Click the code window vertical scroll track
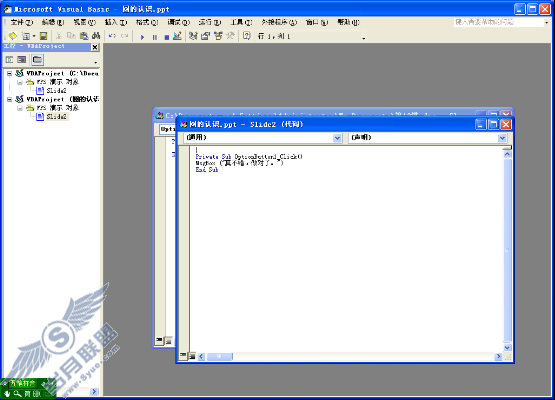This screenshot has height=400, width=555. 507,251
